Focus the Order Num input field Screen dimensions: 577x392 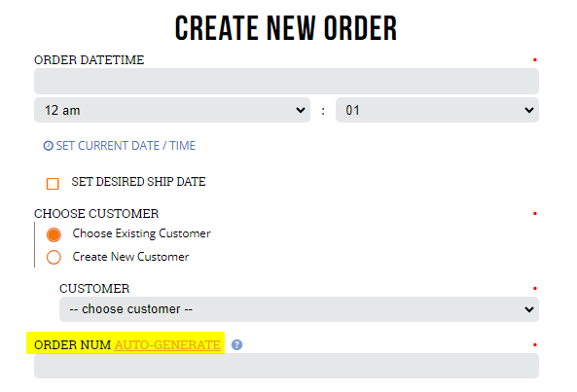[x=287, y=366]
